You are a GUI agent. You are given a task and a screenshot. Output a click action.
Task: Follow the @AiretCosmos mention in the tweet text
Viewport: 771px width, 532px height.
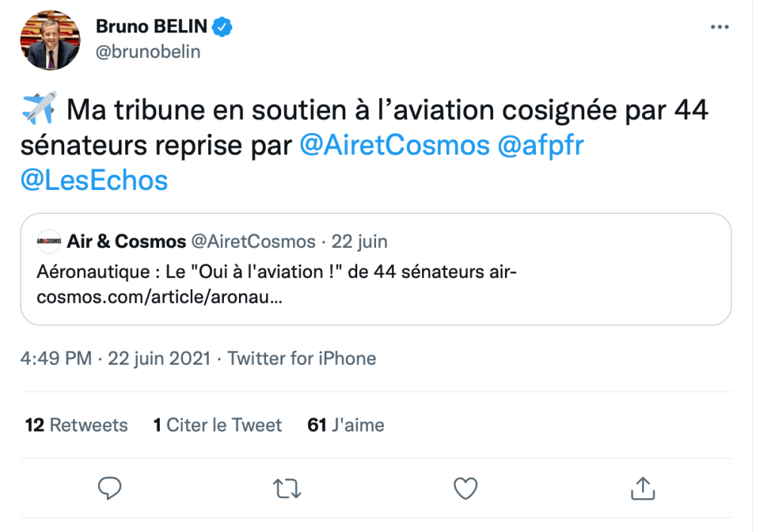click(394, 145)
